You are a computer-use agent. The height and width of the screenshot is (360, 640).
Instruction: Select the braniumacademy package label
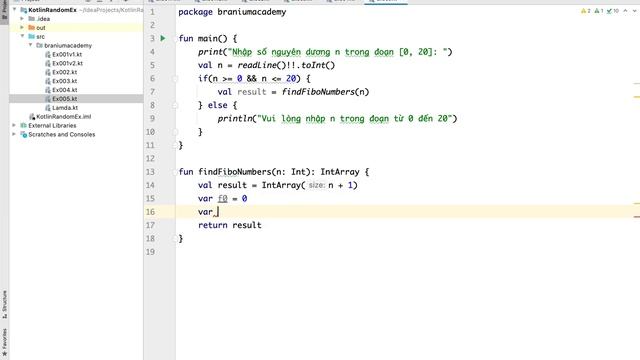68,46
